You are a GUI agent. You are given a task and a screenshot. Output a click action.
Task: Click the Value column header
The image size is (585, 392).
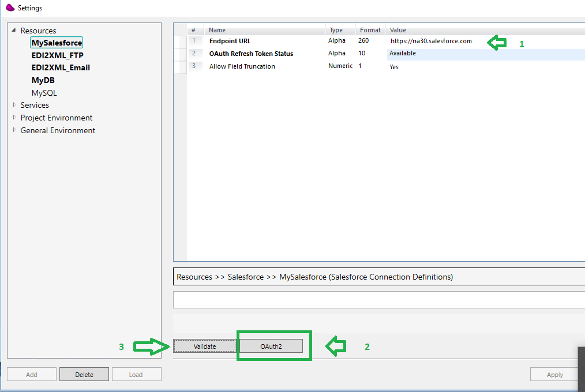(x=485, y=30)
